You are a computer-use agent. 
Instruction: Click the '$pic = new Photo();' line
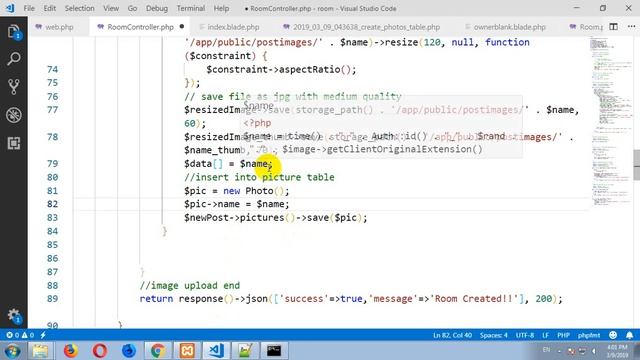237,191
